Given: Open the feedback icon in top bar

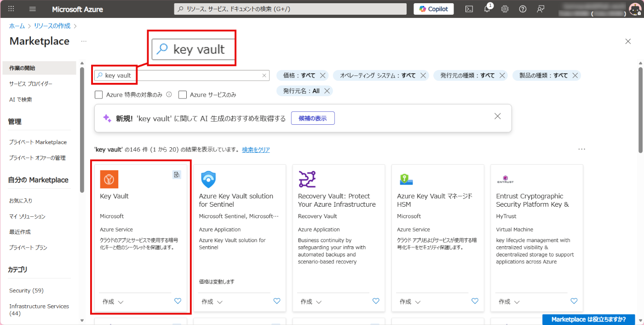Looking at the screenshot, I should (x=540, y=9).
